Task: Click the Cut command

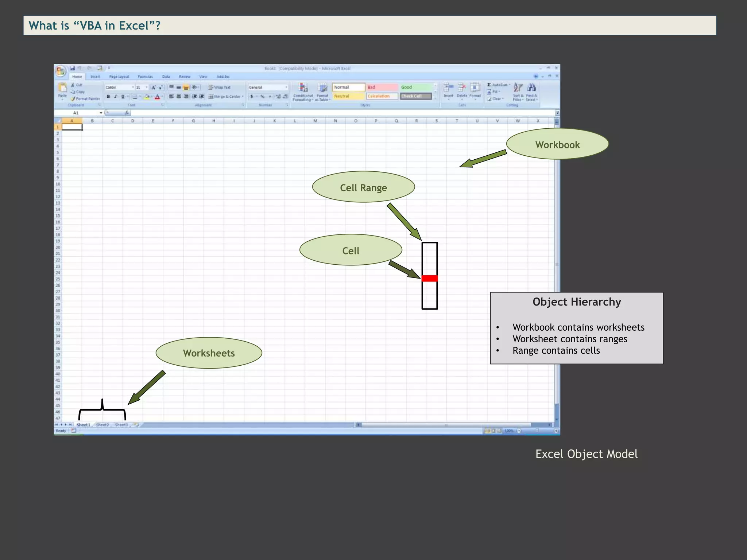Action: (x=77, y=85)
